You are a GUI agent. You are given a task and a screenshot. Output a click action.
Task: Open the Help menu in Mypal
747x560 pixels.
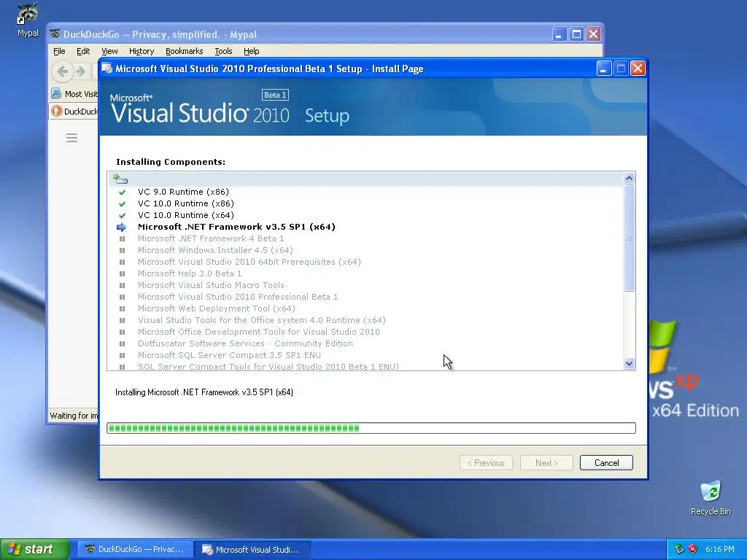(x=251, y=51)
